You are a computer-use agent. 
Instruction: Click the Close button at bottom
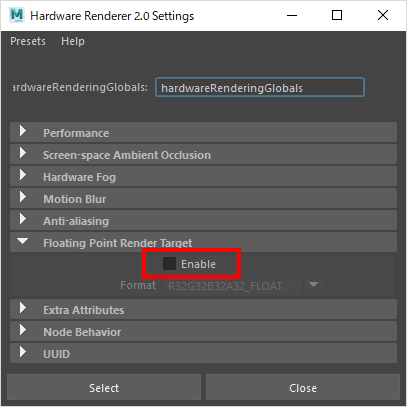(x=303, y=387)
